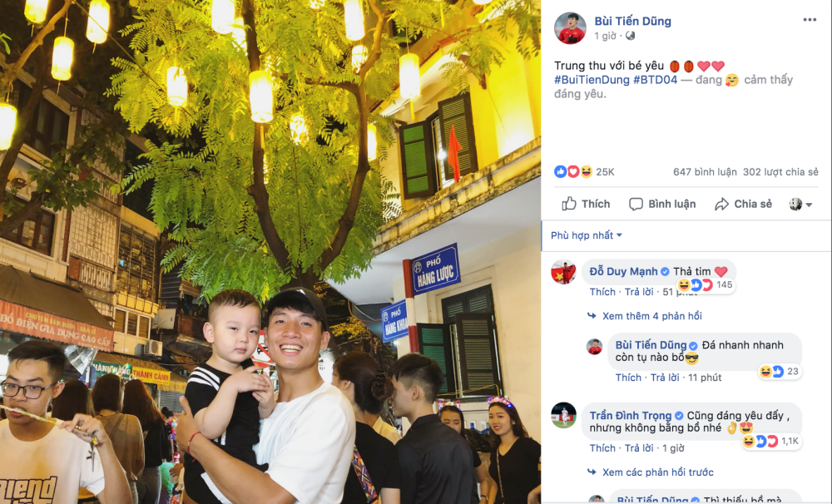Click the Chia sẻ share arrow icon
The height and width of the screenshot is (504, 832).
(721, 205)
